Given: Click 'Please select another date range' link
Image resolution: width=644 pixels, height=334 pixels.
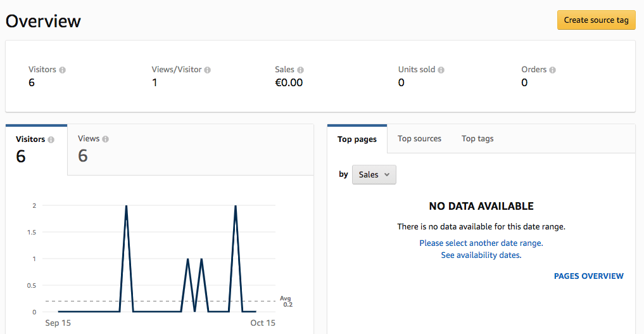Looking at the screenshot, I should pyautogui.click(x=481, y=243).
